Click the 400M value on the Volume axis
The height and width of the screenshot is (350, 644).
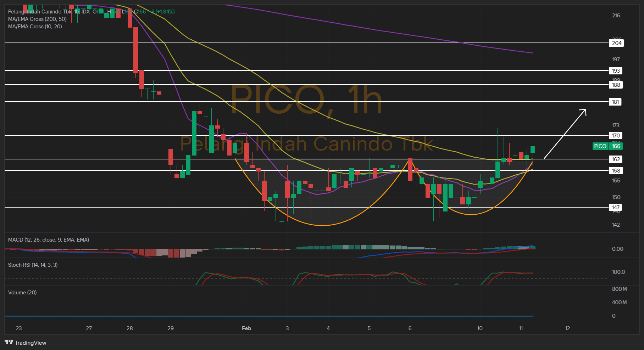(x=620, y=303)
